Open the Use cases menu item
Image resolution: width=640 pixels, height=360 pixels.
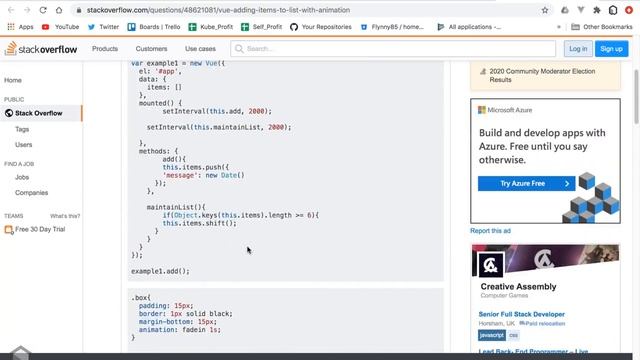pos(200,49)
